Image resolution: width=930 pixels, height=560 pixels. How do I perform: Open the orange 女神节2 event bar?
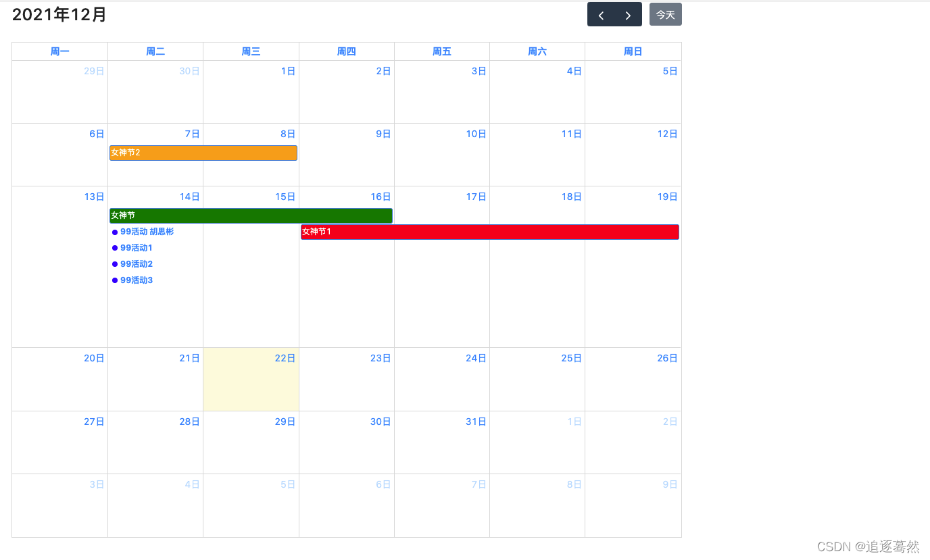pos(203,153)
